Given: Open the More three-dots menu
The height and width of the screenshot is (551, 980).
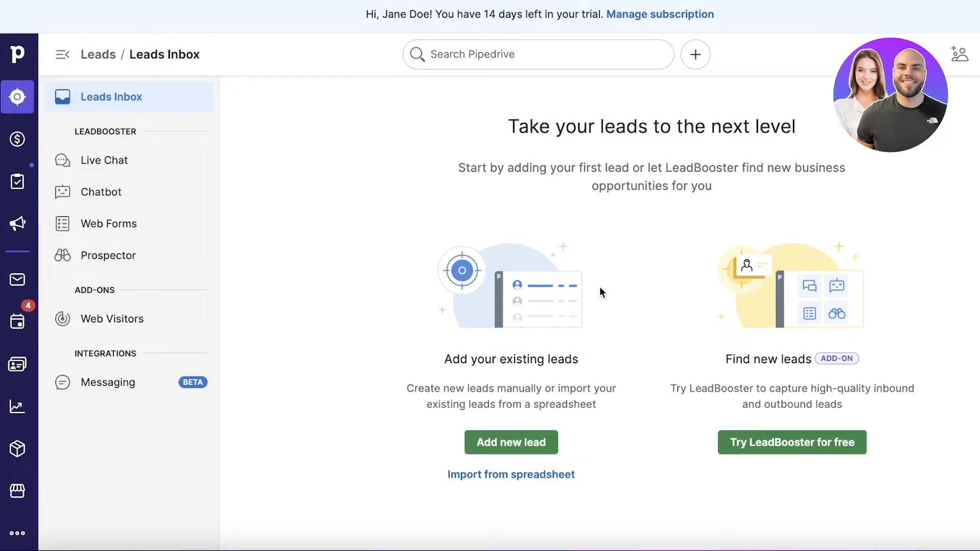Looking at the screenshot, I should [17, 533].
